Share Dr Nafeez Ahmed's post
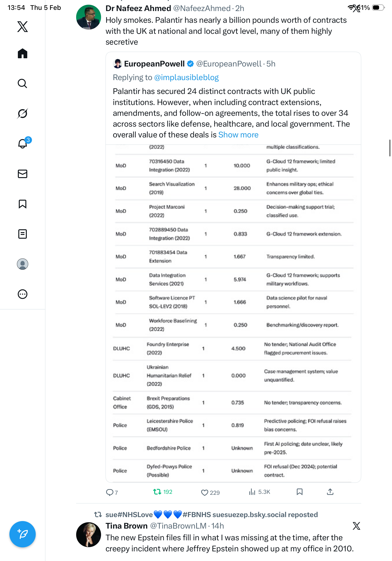 pyautogui.click(x=330, y=492)
